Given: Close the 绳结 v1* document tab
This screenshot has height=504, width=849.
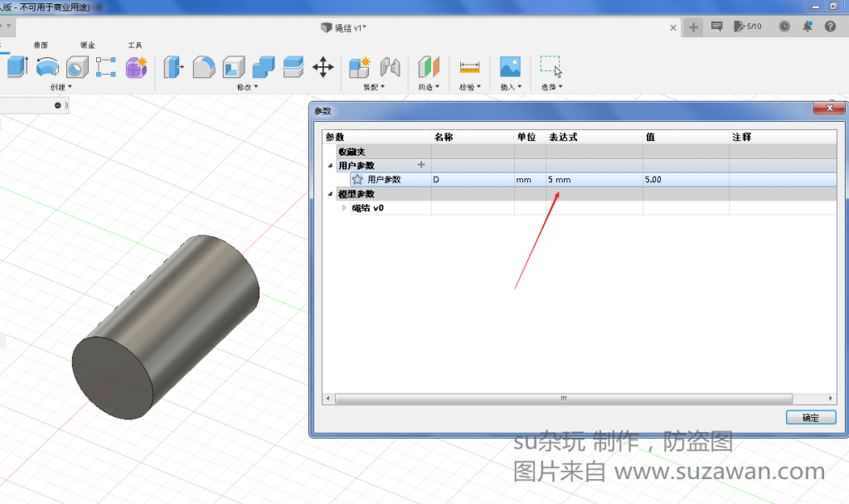Looking at the screenshot, I should [x=673, y=27].
